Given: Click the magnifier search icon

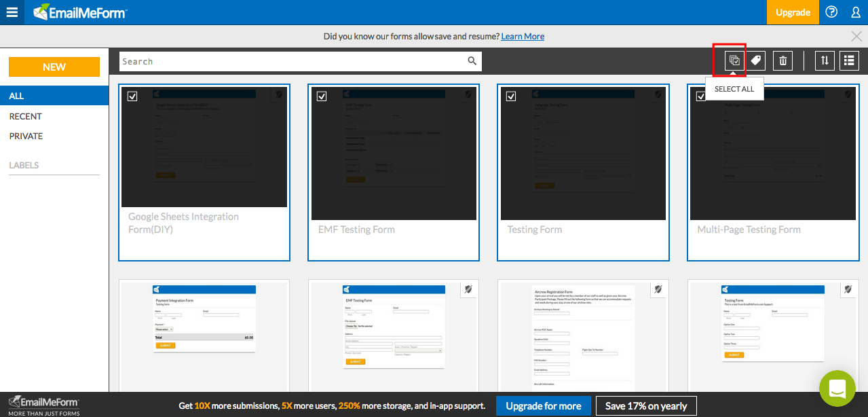Looking at the screenshot, I should (x=472, y=61).
